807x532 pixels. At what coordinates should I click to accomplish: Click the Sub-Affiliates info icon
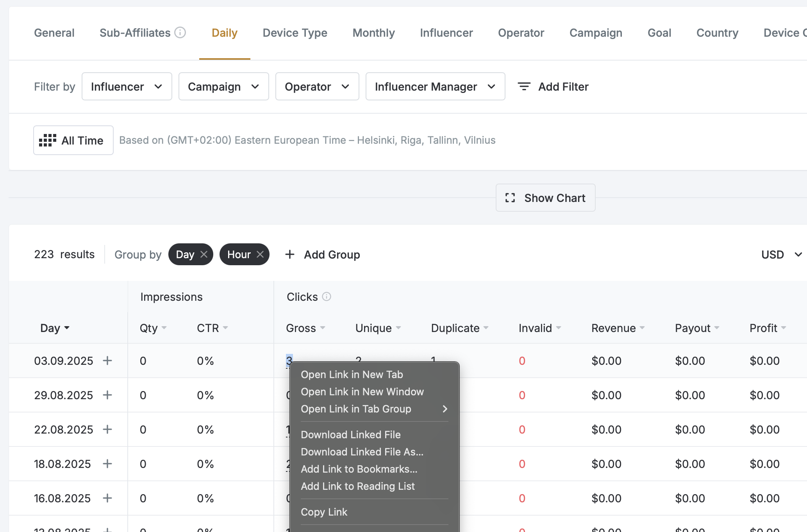coord(180,32)
